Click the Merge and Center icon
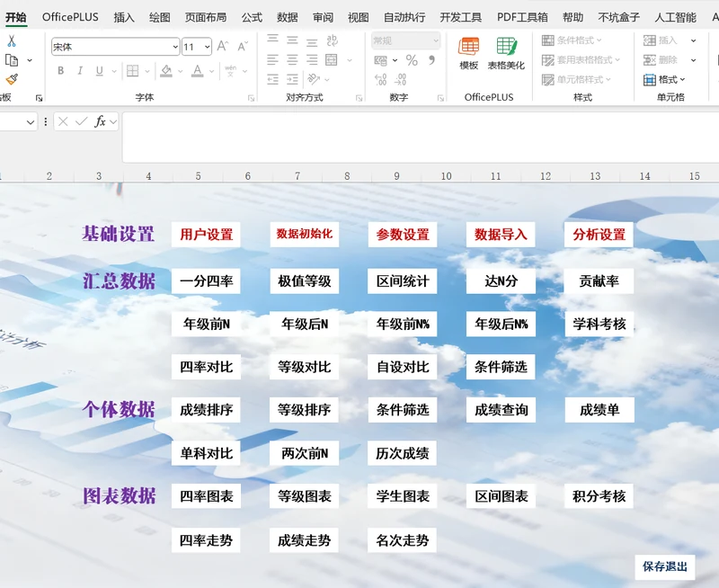Screen dimensions: 719x588 [331, 59]
